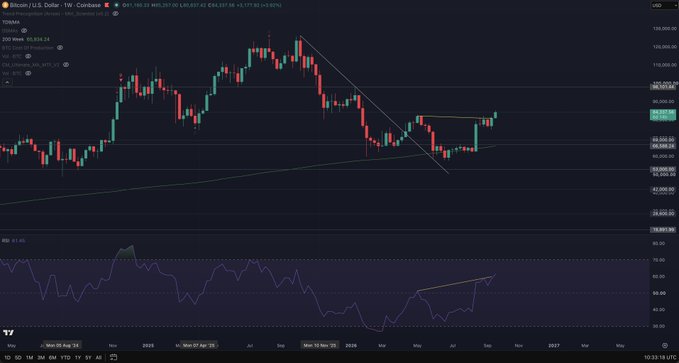The width and height of the screenshot is (679, 363).
Task: Click the 2026 label on time axis
Action: 352,345
